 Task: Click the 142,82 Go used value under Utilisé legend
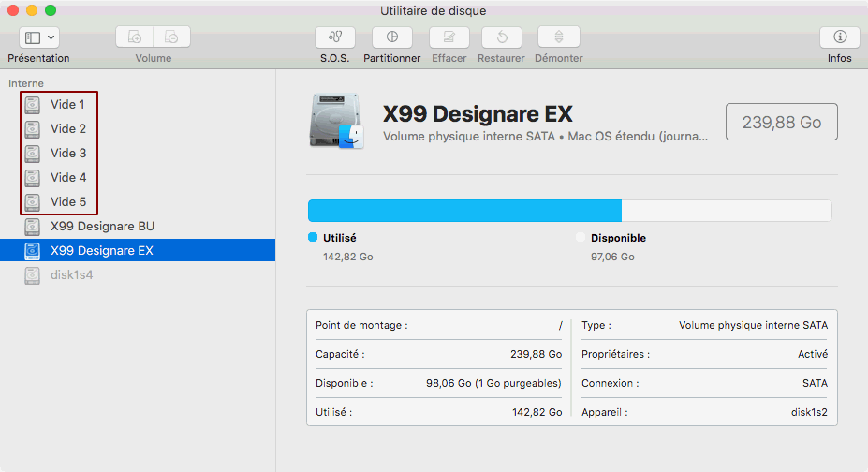pyautogui.click(x=348, y=257)
